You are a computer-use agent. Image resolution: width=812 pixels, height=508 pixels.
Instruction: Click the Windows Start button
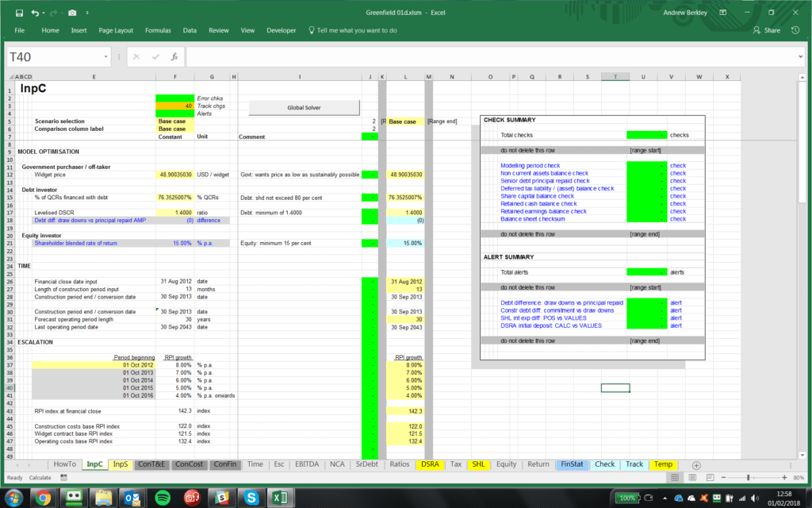pyautogui.click(x=14, y=498)
